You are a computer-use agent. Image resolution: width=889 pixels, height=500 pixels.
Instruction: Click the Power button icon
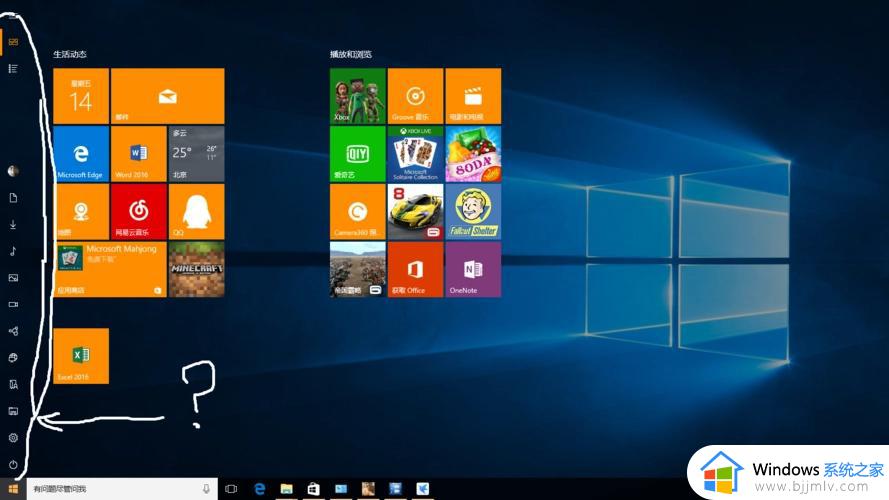[13, 464]
